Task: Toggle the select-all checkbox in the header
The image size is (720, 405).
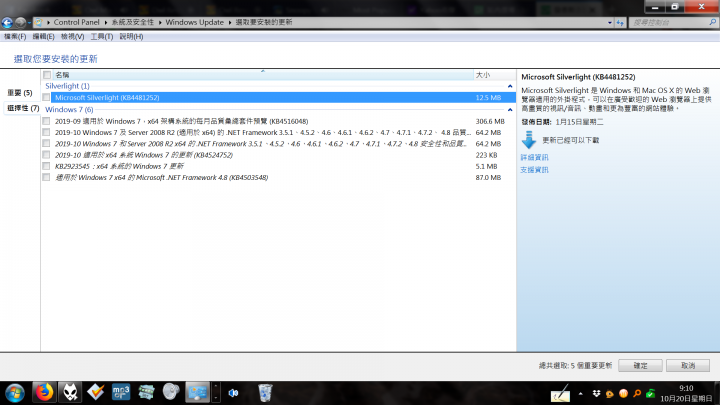Action: (x=47, y=75)
